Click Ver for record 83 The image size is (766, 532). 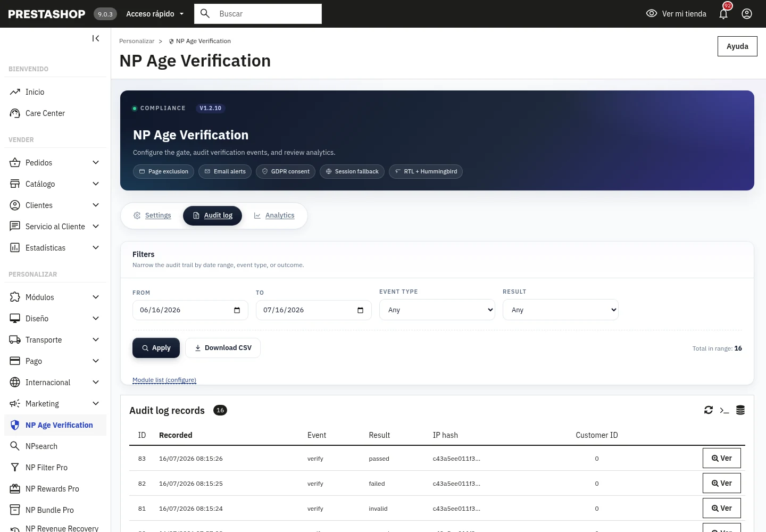point(722,458)
